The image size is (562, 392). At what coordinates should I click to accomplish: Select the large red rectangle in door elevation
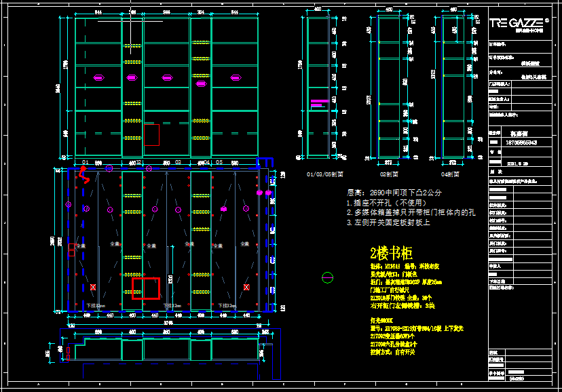click(145, 288)
